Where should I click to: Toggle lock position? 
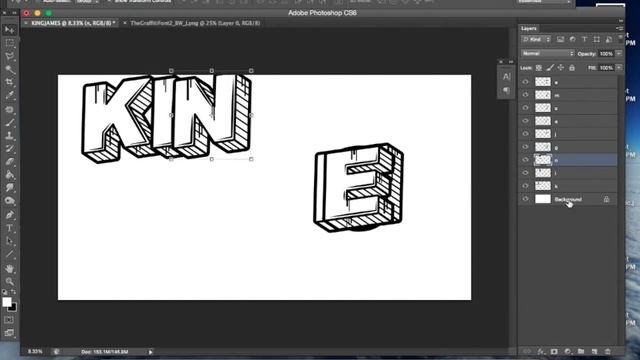pos(561,68)
